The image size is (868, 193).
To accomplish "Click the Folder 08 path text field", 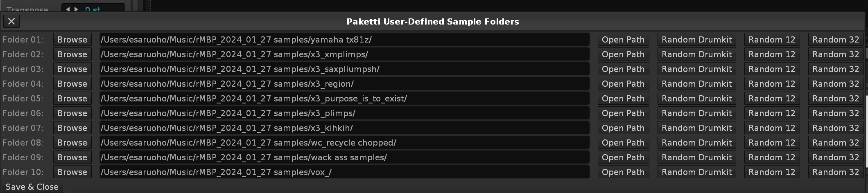I will pyautogui.click(x=344, y=143).
